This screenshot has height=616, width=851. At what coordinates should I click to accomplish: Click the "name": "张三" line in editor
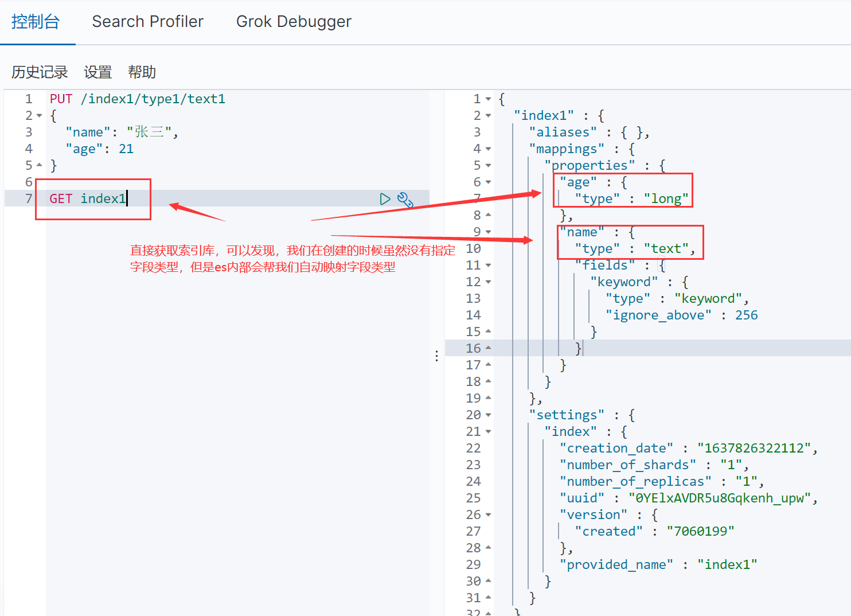coord(122,132)
